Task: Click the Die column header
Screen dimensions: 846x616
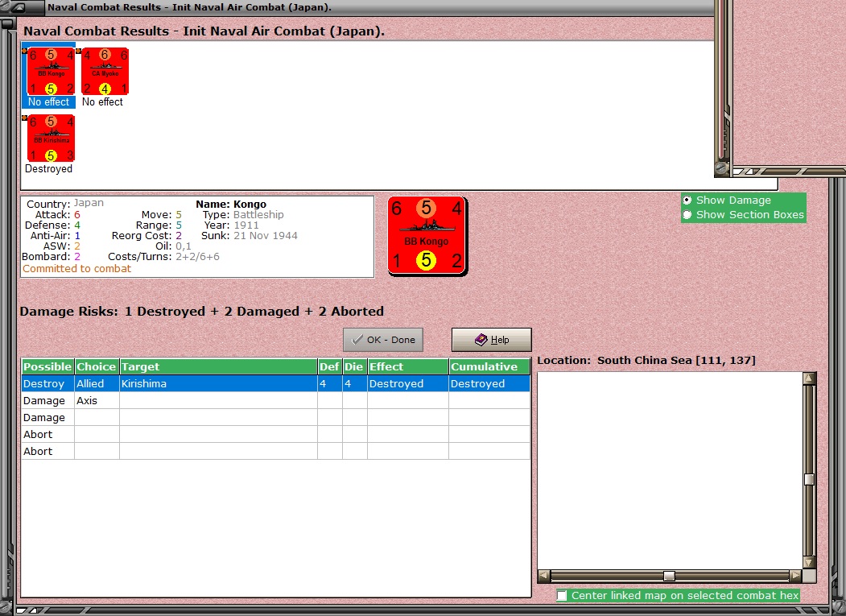Action: pyautogui.click(x=354, y=366)
